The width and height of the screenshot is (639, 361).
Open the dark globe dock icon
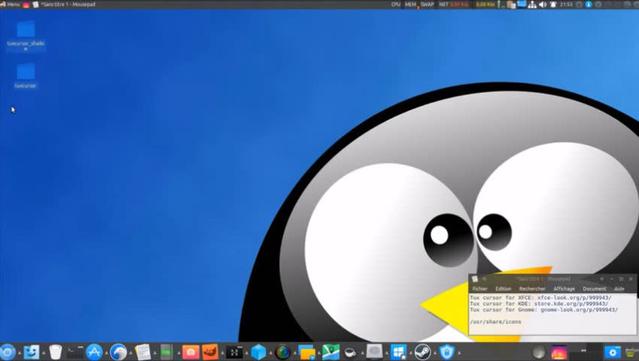(x=282, y=352)
